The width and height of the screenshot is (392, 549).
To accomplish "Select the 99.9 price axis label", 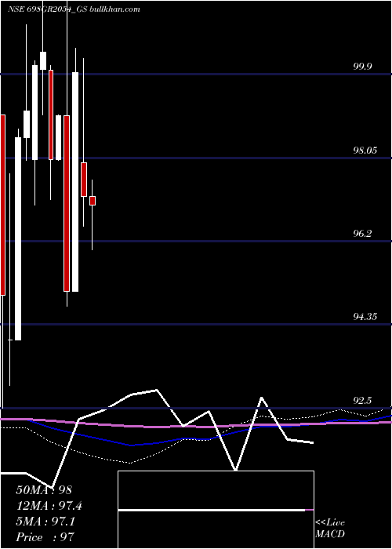I will [x=362, y=67].
